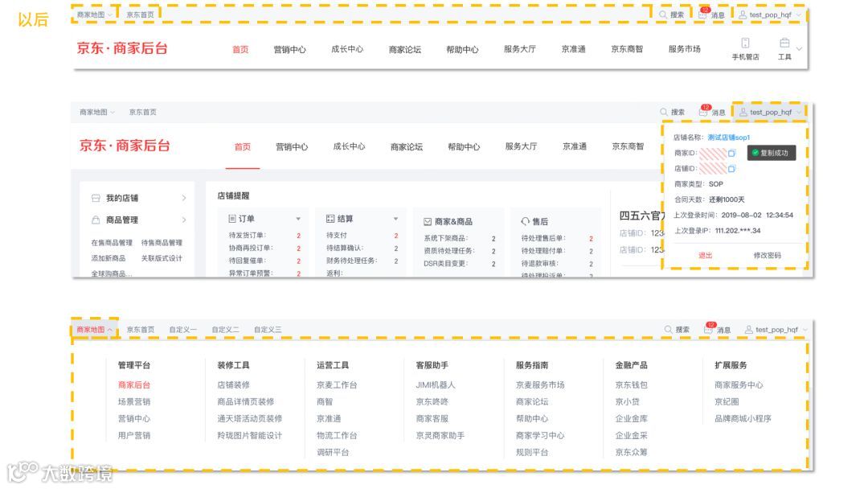Open 品牌商城小程序 link
This screenshot has height=489, width=868.
click(743, 419)
